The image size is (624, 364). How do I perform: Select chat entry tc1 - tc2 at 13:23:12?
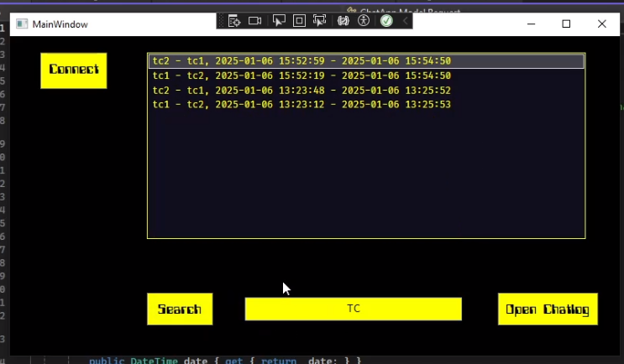tap(365, 104)
